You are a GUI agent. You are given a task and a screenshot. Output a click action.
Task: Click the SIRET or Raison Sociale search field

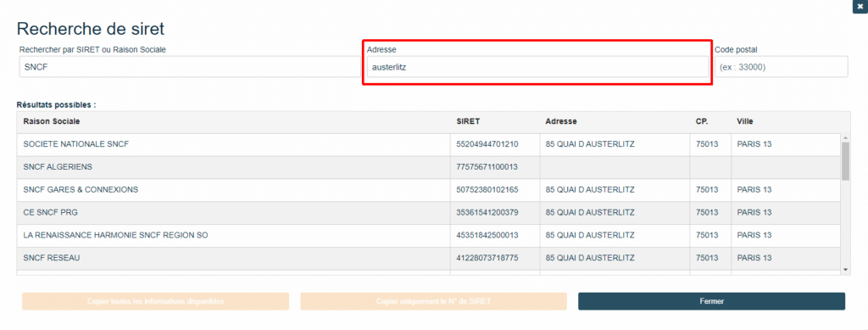pyautogui.click(x=189, y=66)
